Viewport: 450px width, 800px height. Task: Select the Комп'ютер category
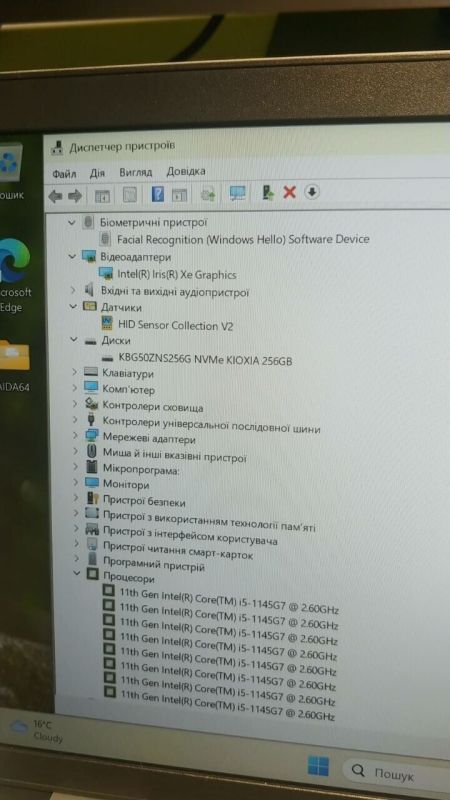pos(129,390)
